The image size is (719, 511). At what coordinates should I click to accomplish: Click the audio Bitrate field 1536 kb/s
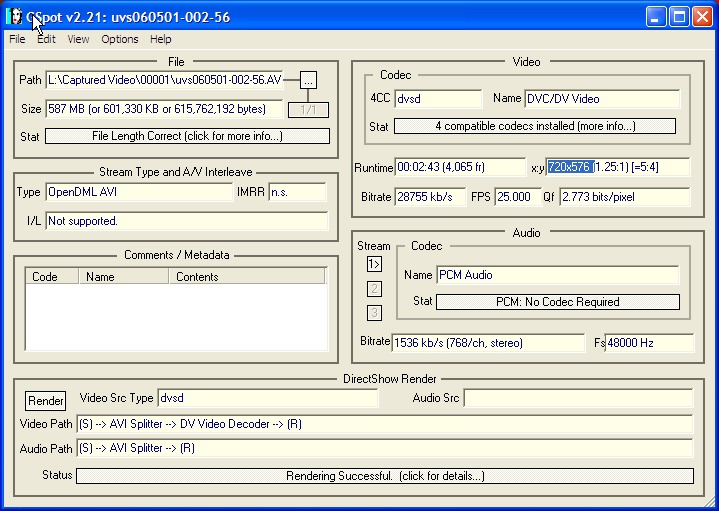[488, 343]
